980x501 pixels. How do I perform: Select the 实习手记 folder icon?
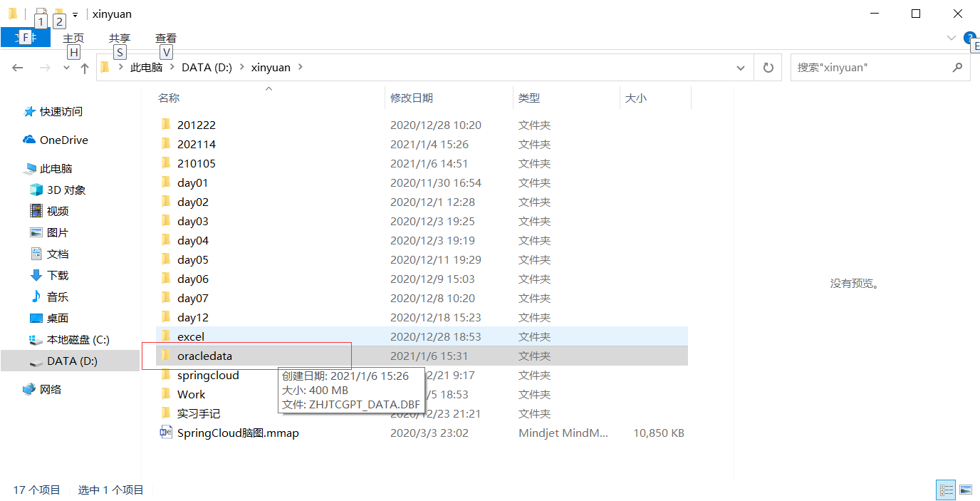click(166, 413)
